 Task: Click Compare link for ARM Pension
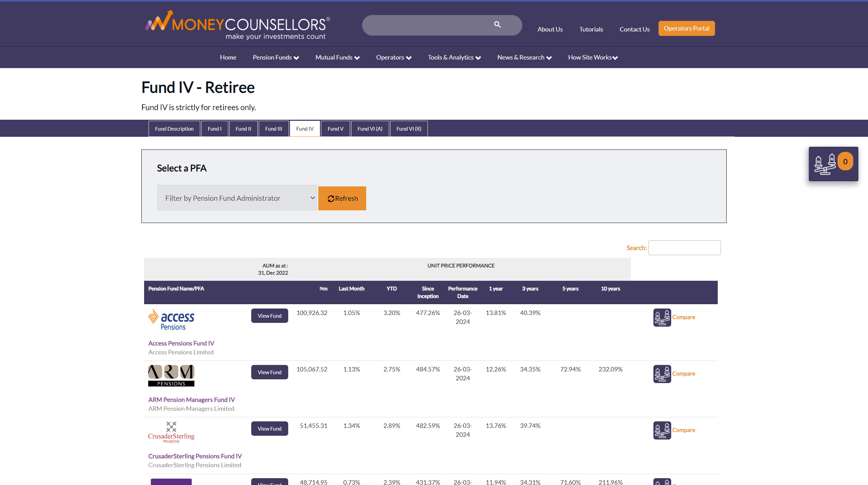(684, 373)
